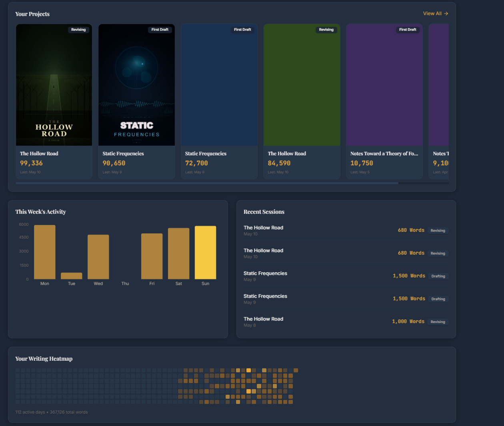This screenshot has width=504, height=426.
Task: Open the View All projects link
Action: click(436, 14)
